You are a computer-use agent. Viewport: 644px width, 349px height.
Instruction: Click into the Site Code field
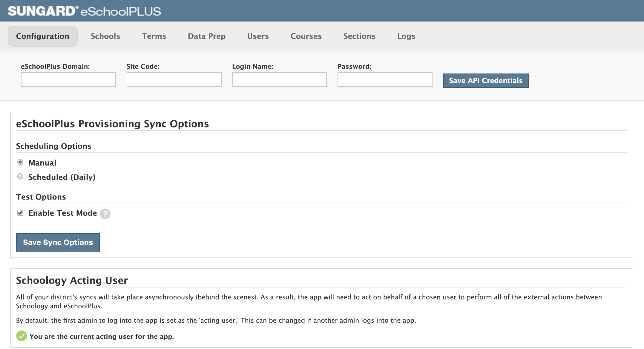point(174,79)
